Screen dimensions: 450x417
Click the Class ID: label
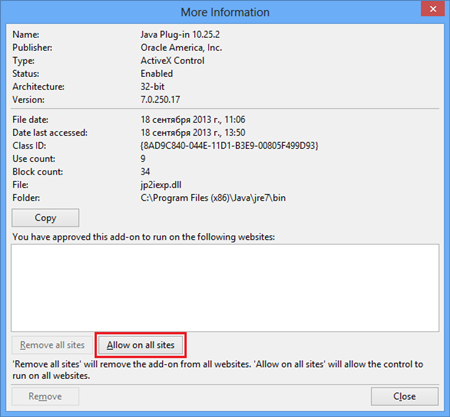pyautogui.click(x=29, y=146)
